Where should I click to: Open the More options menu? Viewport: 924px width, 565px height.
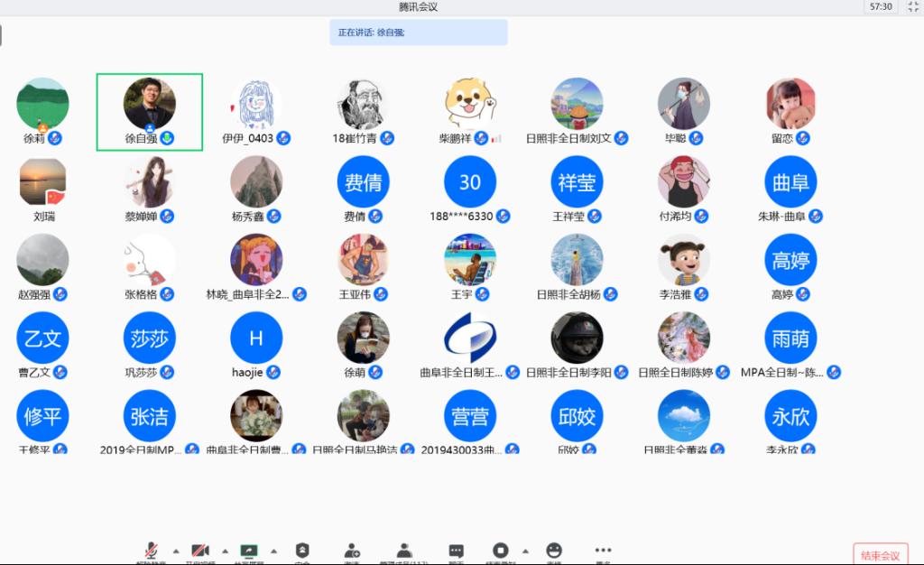[x=603, y=551]
